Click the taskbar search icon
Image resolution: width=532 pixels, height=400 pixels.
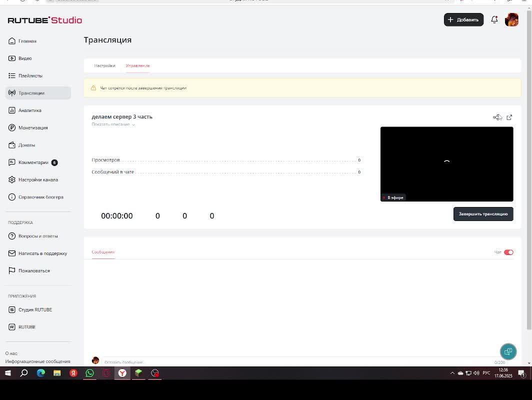[x=24, y=373]
